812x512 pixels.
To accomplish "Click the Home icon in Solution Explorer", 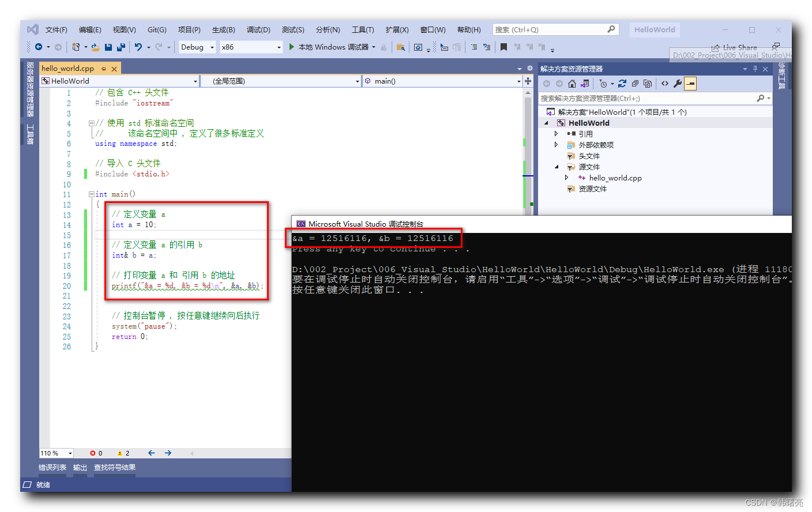I will pyautogui.click(x=572, y=84).
